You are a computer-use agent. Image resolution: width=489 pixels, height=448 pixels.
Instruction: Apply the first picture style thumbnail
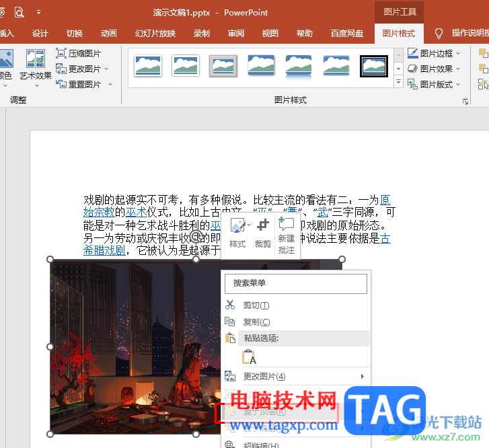pos(148,66)
